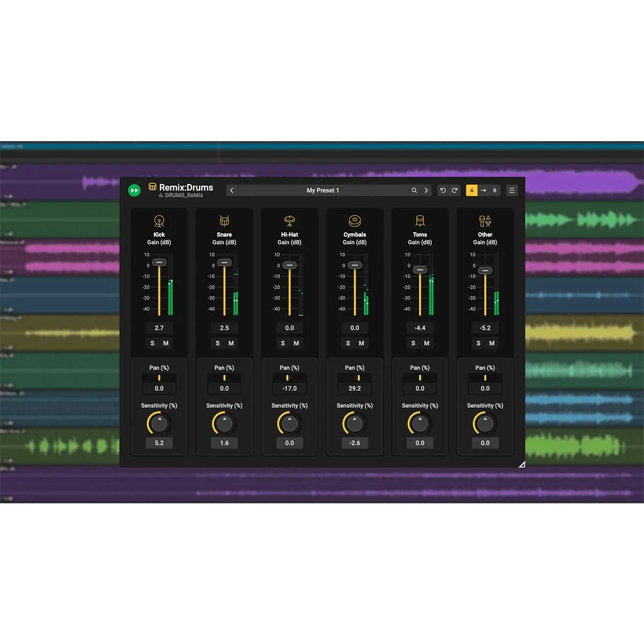Image resolution: width=644 pixels, height=644 pixels.
Task: Enable solo on the Cymbals channel
Action: pyautogui.click(x=348, y=343)
